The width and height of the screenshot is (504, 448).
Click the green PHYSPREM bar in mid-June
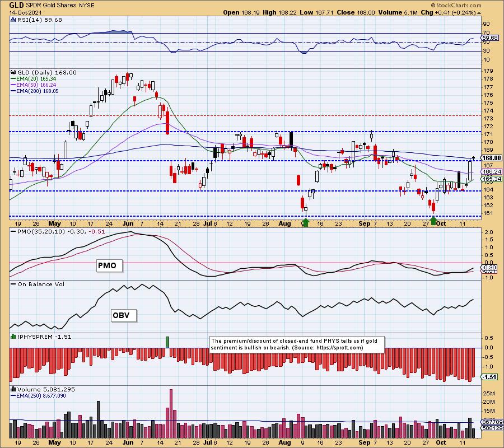167,342
